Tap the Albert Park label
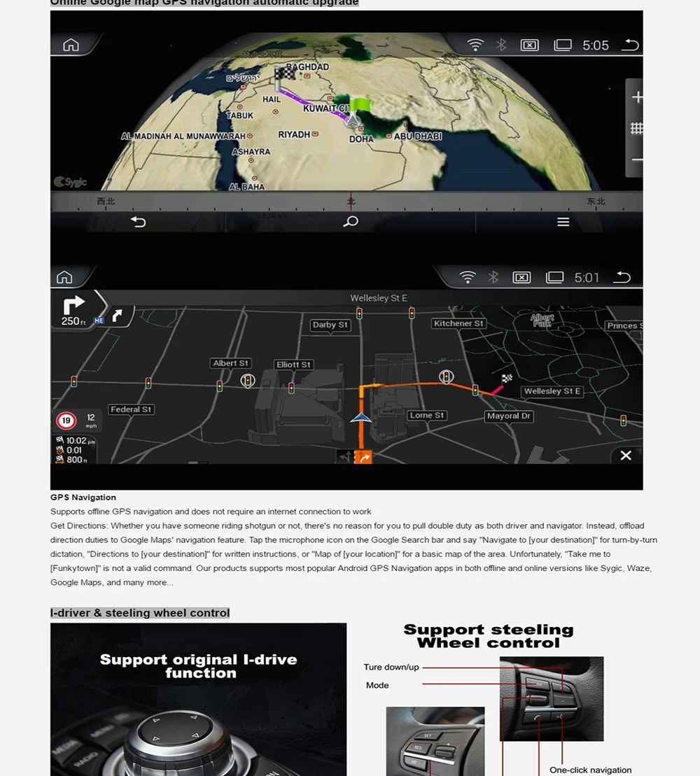 (x=542, y=320)
